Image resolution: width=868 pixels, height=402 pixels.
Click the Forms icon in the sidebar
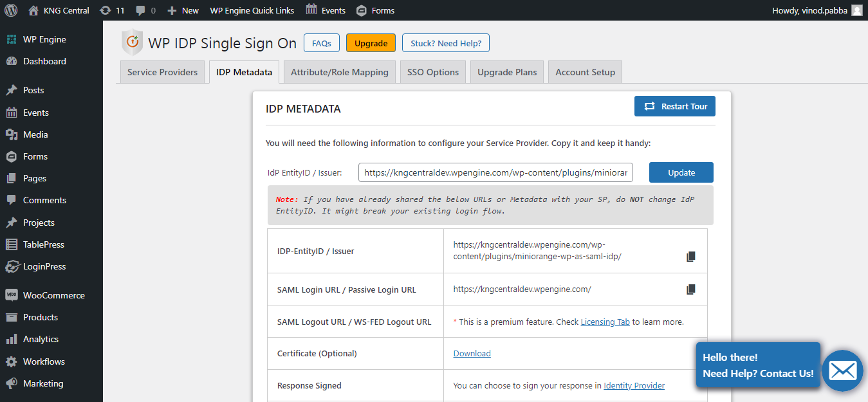point(12,156)
